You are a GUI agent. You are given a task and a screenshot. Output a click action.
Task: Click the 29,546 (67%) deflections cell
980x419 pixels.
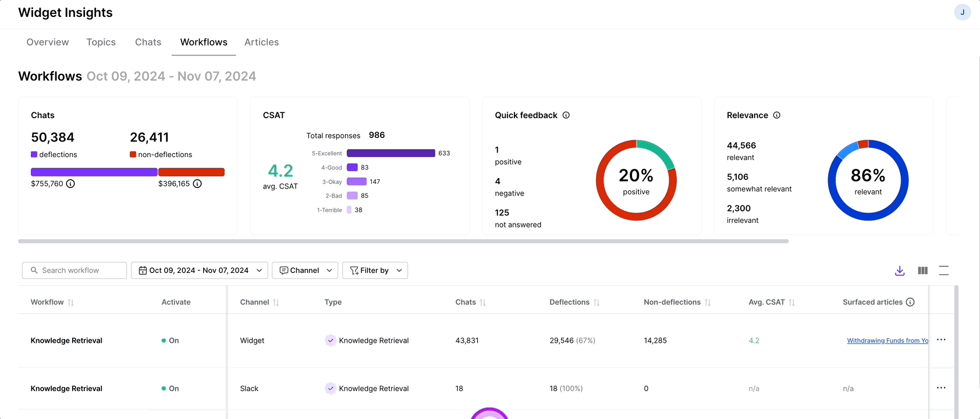573,340
